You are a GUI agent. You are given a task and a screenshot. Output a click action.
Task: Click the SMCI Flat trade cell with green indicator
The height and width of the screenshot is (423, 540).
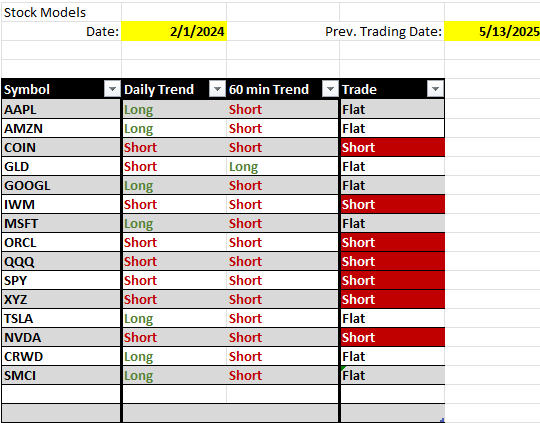click(393, 375)
